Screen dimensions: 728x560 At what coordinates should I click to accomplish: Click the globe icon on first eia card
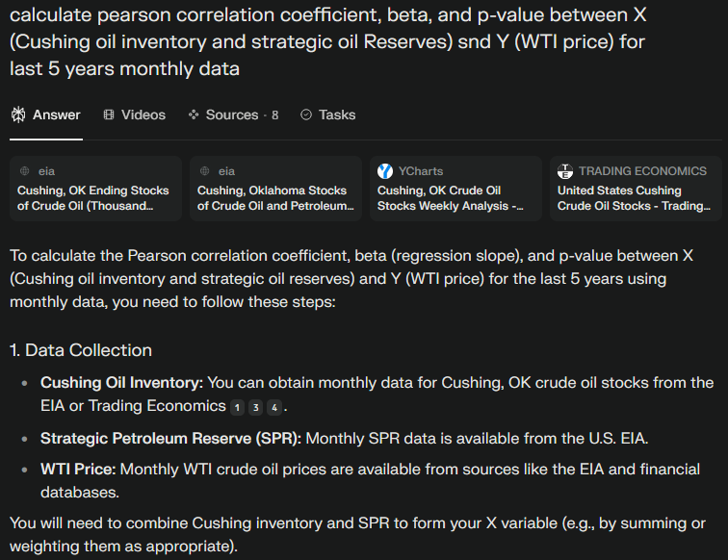(x=25, y=170)
